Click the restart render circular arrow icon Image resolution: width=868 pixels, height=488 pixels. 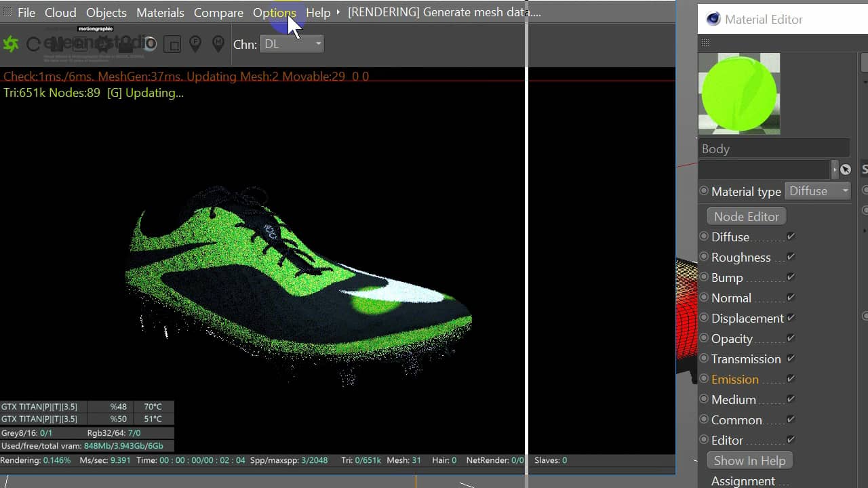pos(33,45)
